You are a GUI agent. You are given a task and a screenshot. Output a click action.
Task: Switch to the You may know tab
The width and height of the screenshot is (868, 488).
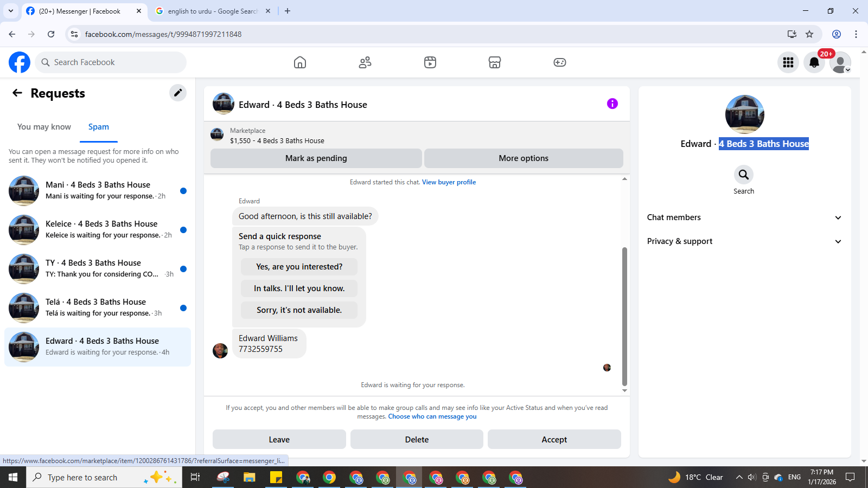(x=44, y=127)
